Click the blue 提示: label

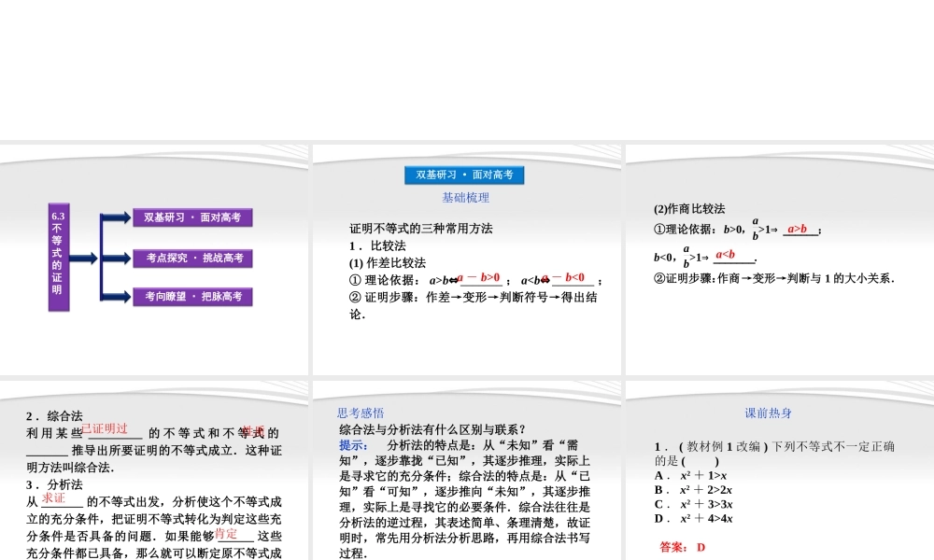tap(353, 445)
